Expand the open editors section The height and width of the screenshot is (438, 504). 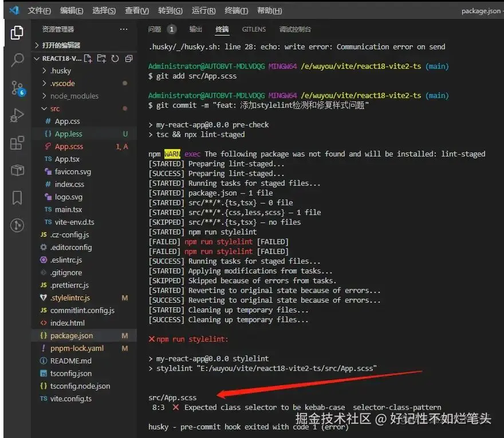point(84,45)
